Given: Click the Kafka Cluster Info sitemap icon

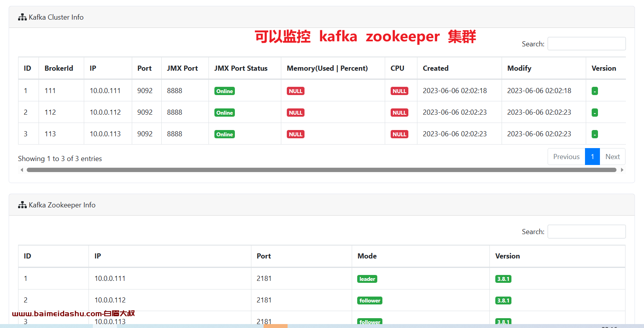Looking at the screenshot, I should 22,17.
